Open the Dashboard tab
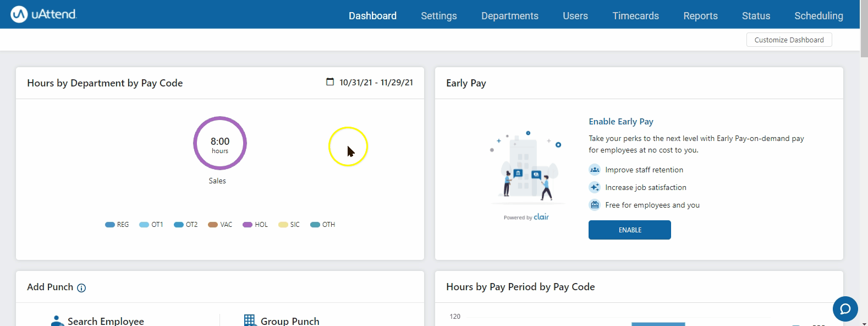This screenshot has width=868, height=326. [x=372, y=16]
